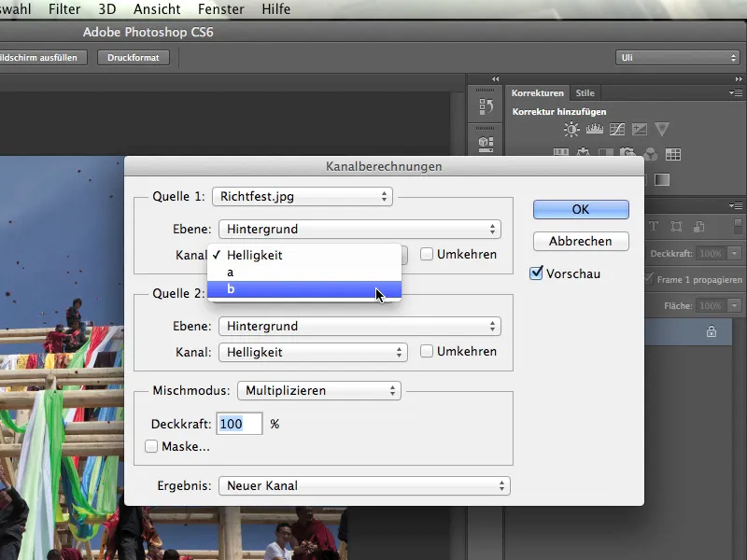Open Ergebnis Neuer Kanal dropdown
The image size is (747, 560).
pos(364,485)
